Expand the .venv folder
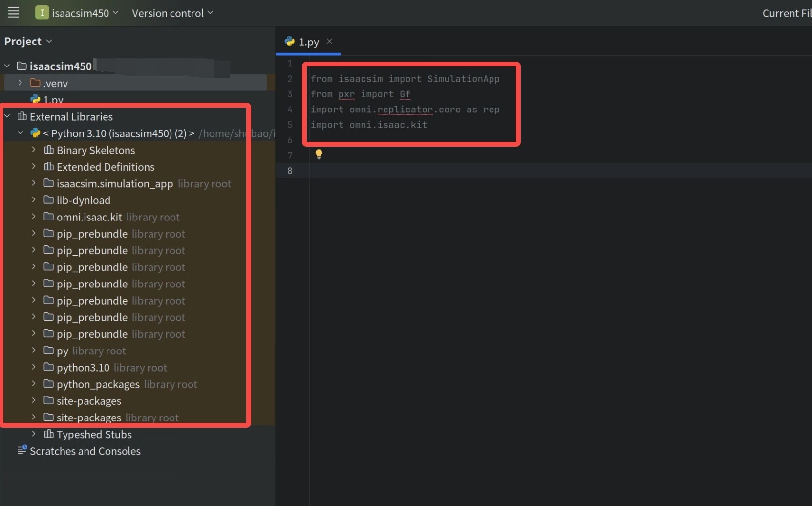Image resolution: width=812 pixels, height=506 pixels. 20,83
